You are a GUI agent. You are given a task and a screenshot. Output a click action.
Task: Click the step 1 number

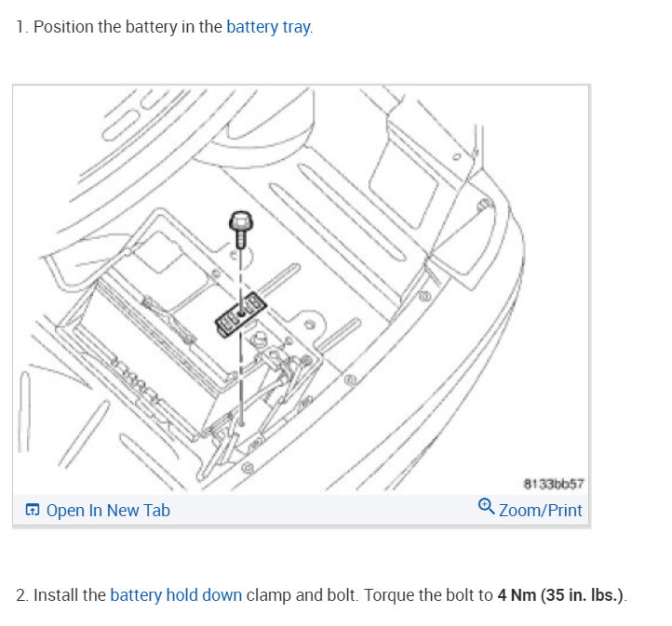20,27
